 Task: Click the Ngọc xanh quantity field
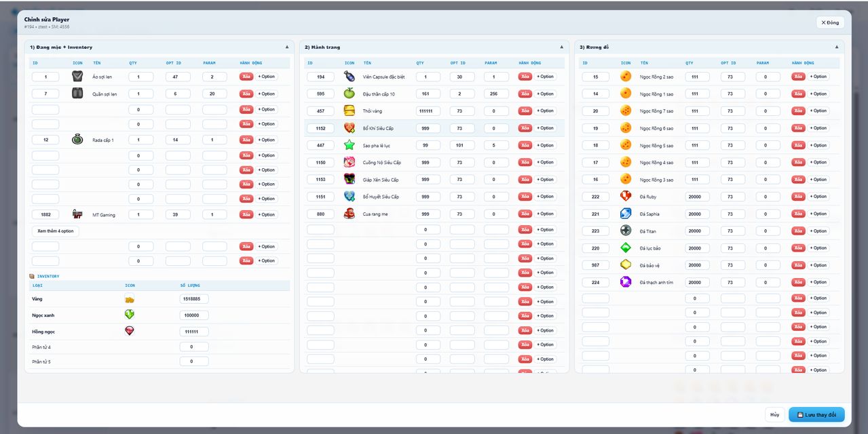click(194, 315)
